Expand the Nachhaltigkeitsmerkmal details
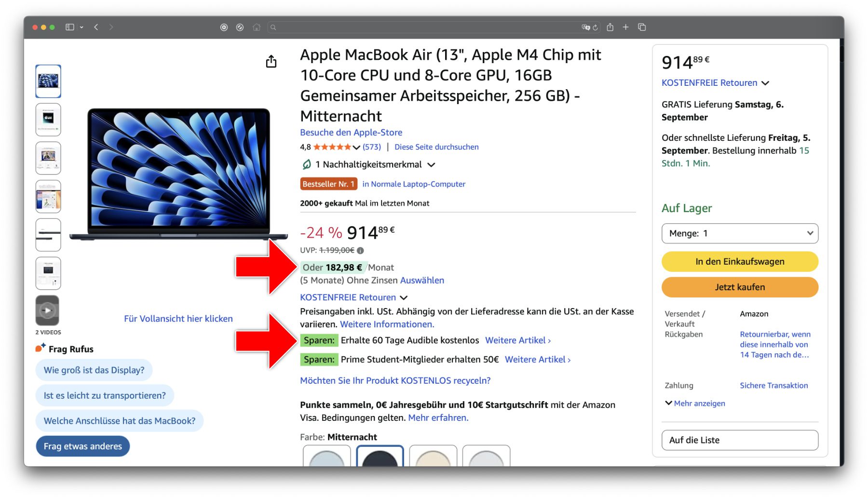 pos(431,165)
